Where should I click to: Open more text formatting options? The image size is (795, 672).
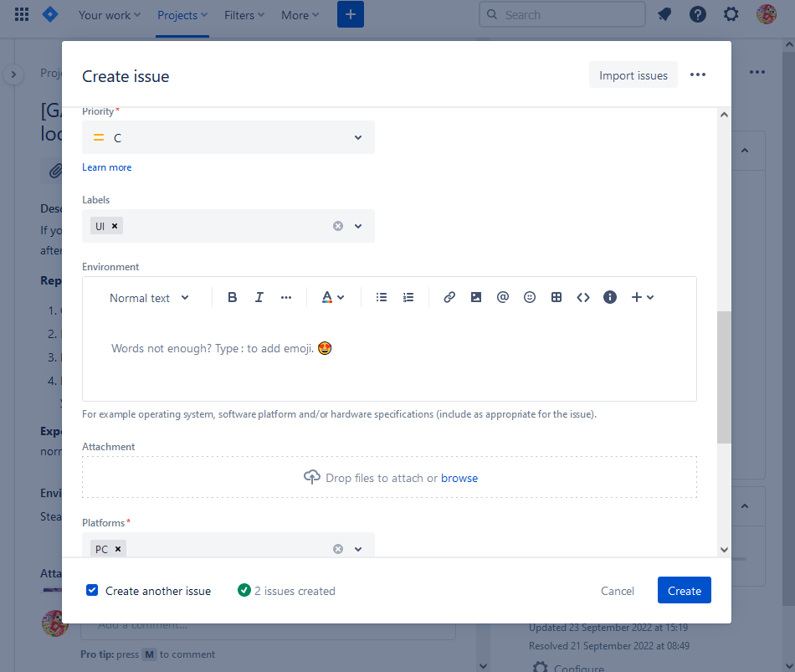(286, 298)
